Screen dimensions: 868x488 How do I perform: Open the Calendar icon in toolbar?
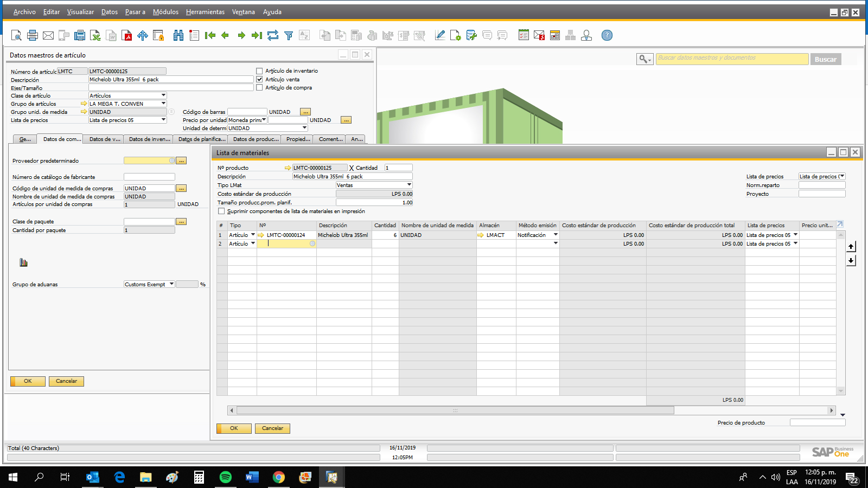[555, 35]
